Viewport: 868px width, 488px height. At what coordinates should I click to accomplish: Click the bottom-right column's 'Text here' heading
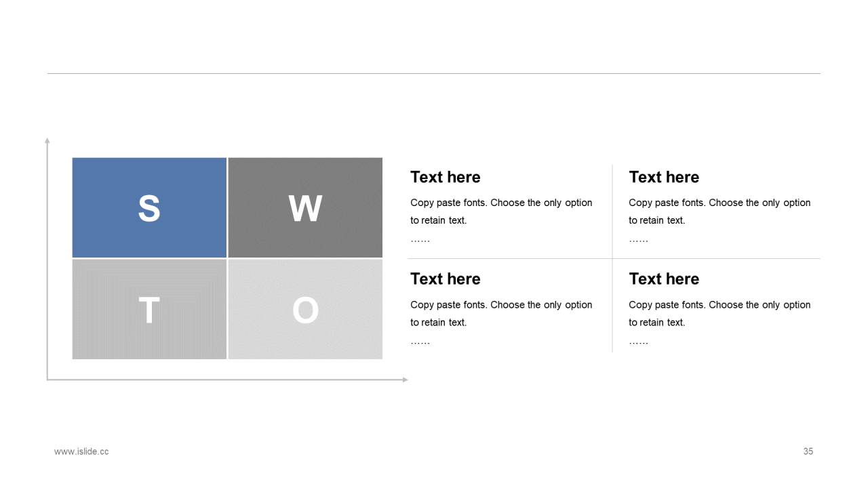click(664, 279)
